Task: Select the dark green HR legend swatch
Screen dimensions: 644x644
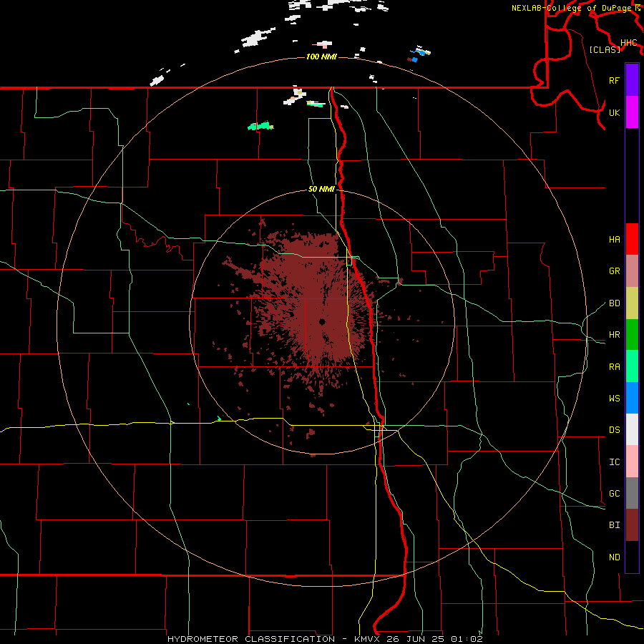Action: 632,335
